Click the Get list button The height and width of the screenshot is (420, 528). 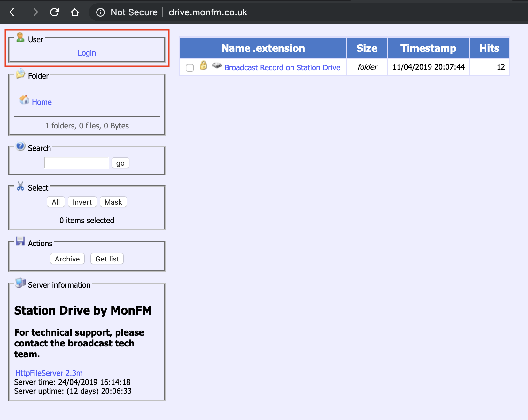pyautogui.click(x=107, y=259)
